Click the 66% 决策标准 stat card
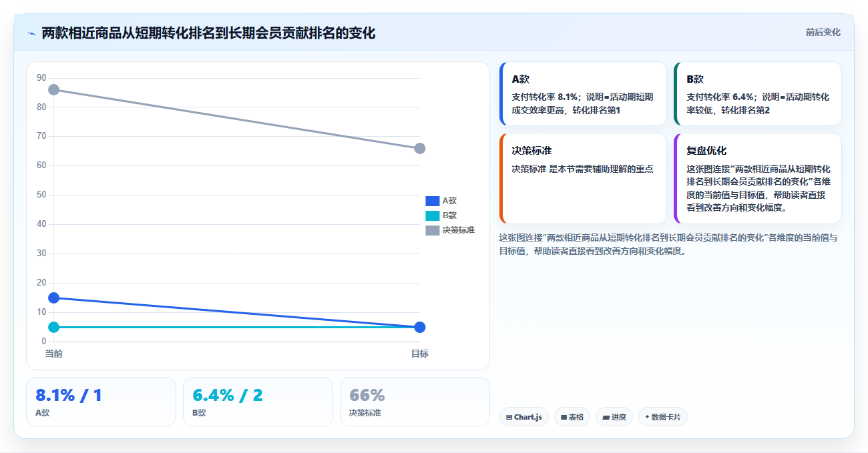This screenshot has height=453, width=868. (x=415, y=402)
